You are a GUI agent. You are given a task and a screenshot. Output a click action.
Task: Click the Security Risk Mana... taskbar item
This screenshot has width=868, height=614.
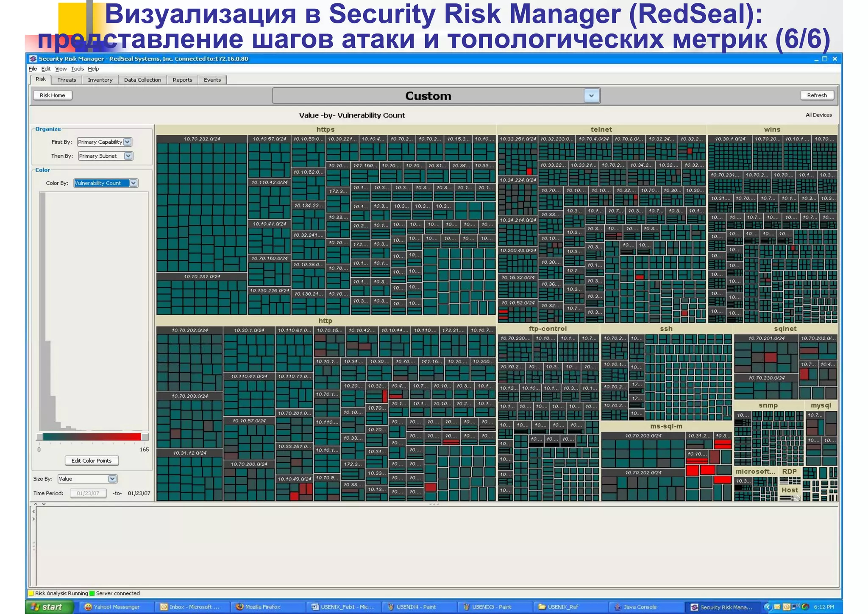(722, 607)
